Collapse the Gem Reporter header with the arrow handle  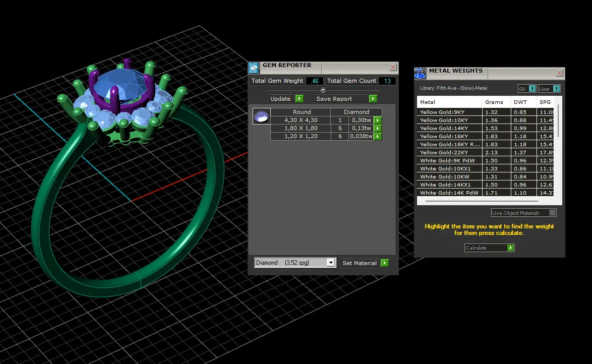tap(323, 90)
